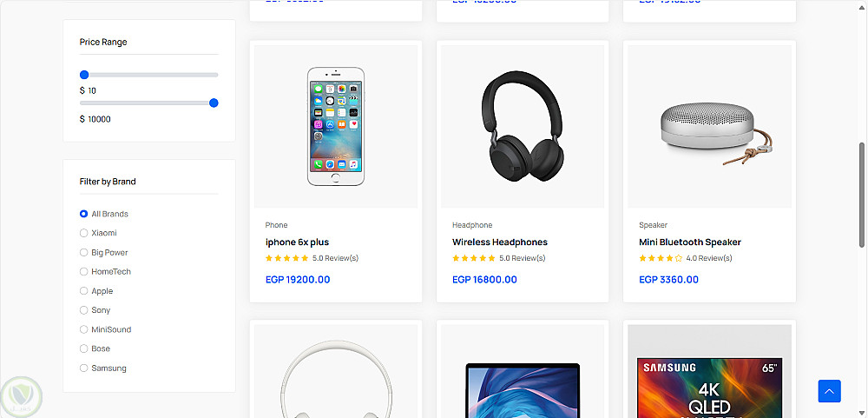The height and width of the screenshot is (418, 868).
Task: Click the scroll-to-top arrow button
Action: (x=829, y=392)
